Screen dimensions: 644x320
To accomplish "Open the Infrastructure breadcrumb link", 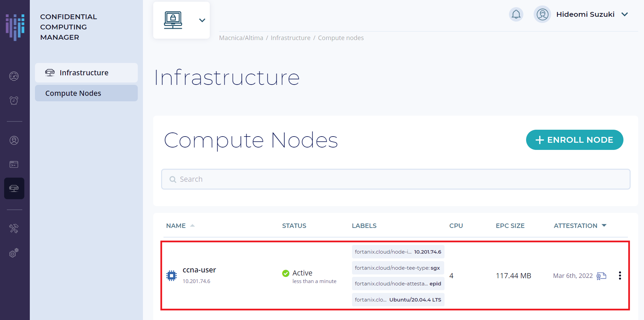I will 291,38.
